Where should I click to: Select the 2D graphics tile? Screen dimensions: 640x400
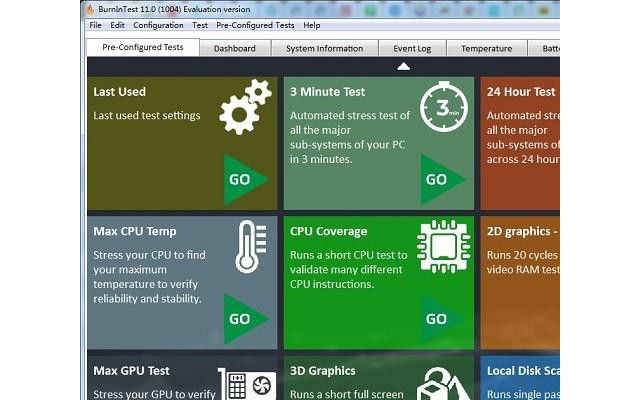click(520, 282)
